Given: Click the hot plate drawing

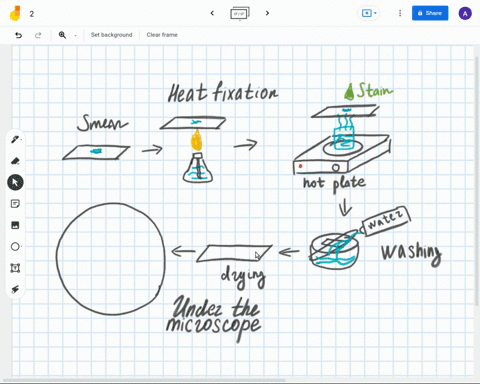Looking at the screenshot, I should 341,154.
